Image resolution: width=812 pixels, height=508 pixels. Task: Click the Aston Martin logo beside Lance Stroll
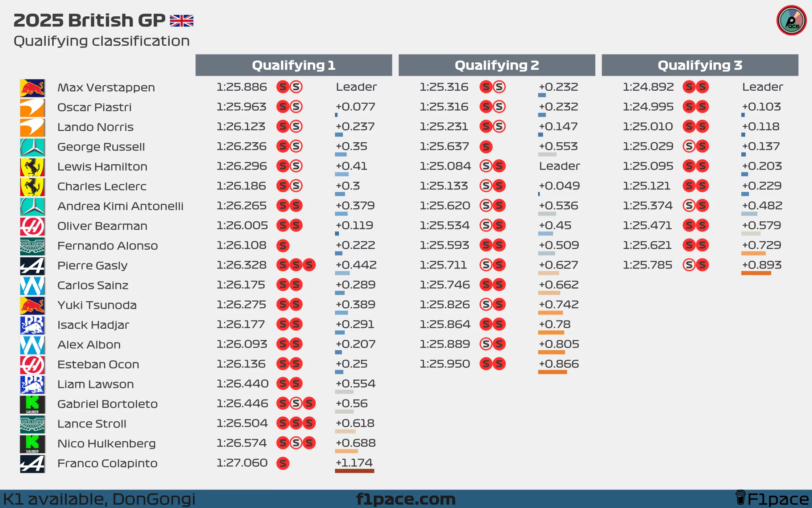[32, 424]
